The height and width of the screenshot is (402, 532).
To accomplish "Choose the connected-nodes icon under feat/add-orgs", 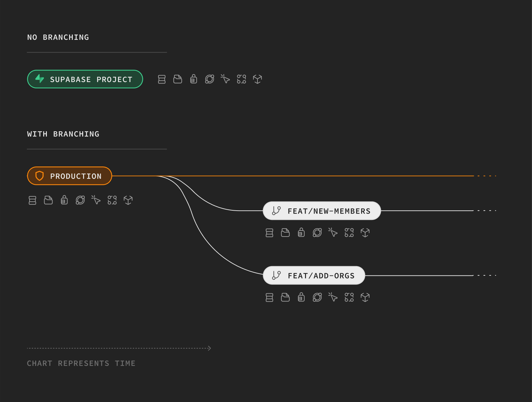I will pos(349,297).
